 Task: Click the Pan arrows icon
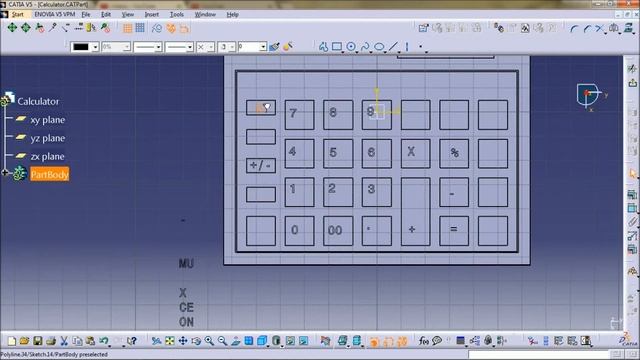pyautogui.click(x=183, y=341)
